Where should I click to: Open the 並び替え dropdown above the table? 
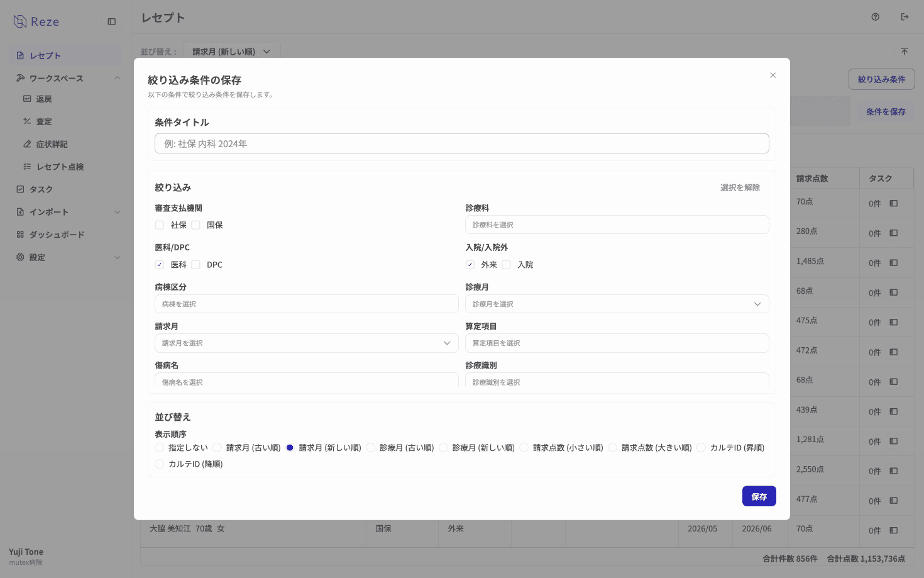(x=231, y=52)
